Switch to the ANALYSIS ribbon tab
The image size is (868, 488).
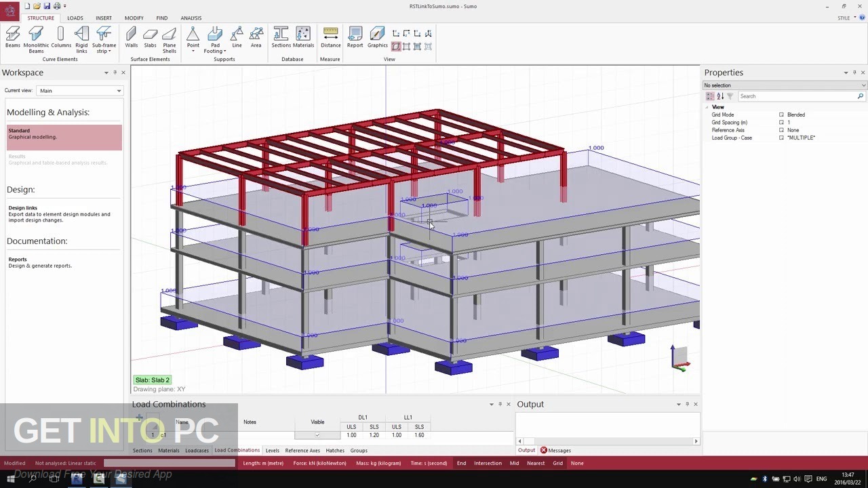[x=191, y=18]
